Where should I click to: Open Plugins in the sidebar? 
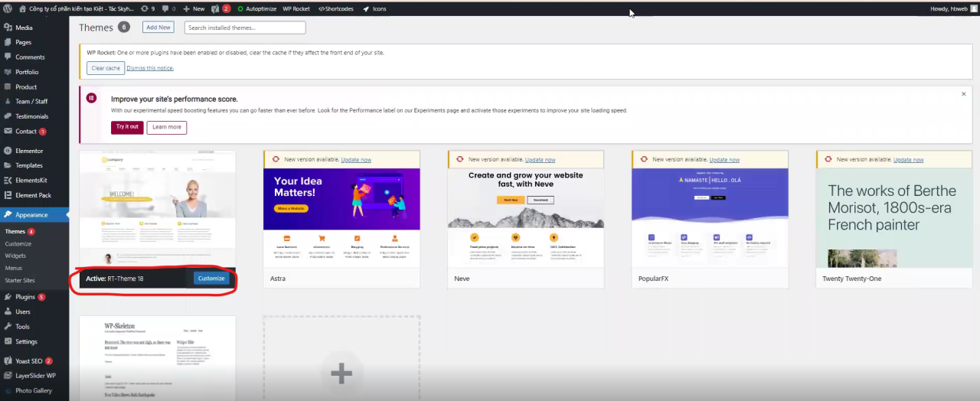(25, 297)
